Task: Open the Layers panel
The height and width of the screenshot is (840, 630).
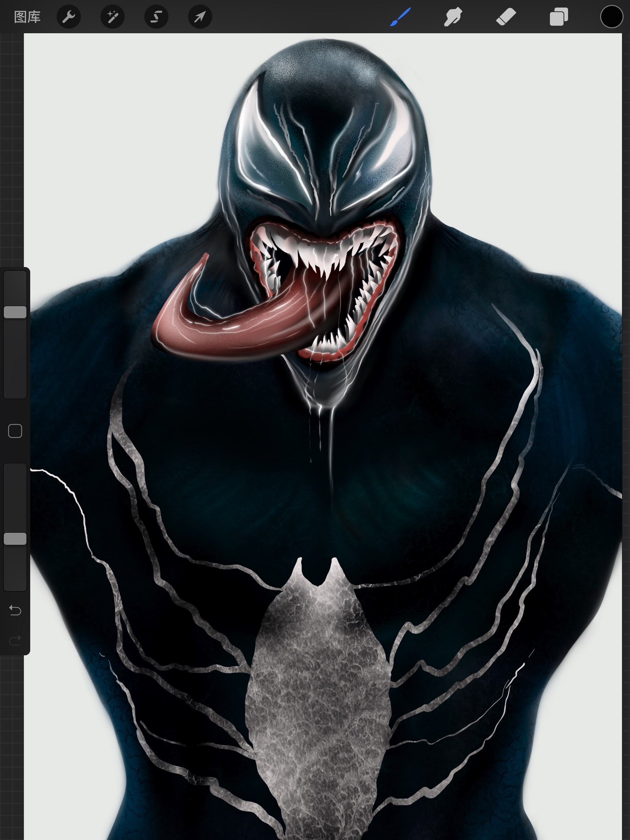Action: click(x=559, y=17)
